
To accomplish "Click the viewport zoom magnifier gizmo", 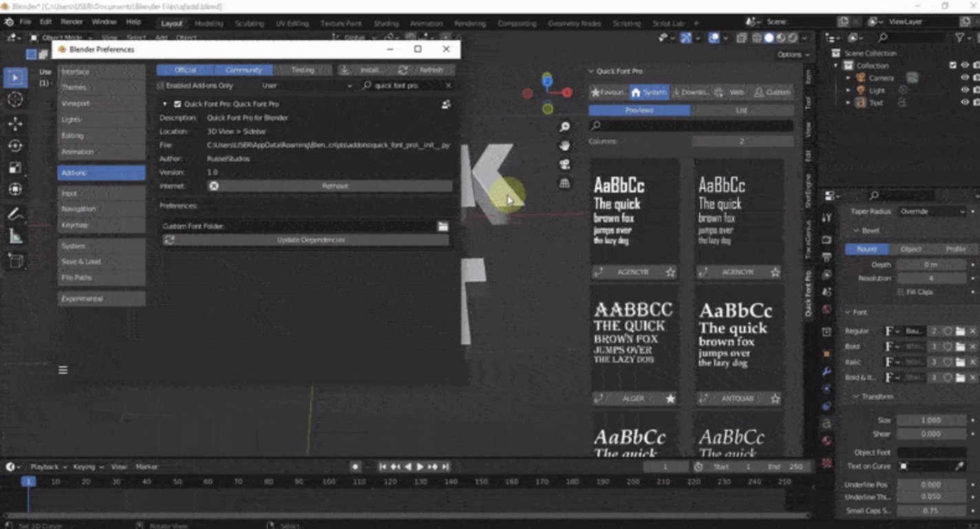I will tap(565, 127).
